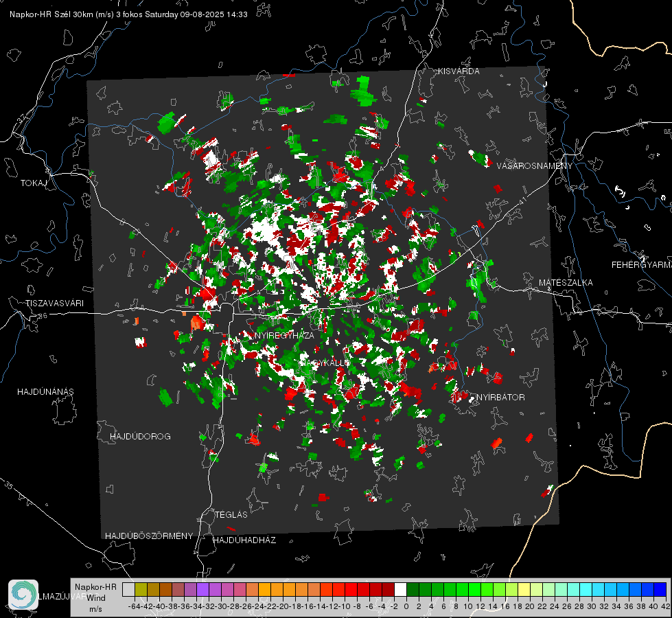Click the TISZAVASVÁRI town label
This screenshot has height=618, width=672.
(x=54, y=304)
